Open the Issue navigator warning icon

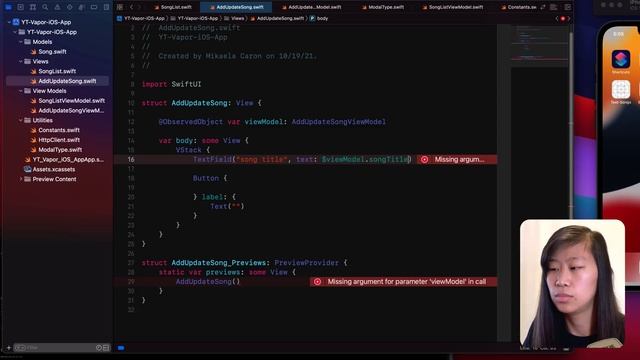click(57, 7)
